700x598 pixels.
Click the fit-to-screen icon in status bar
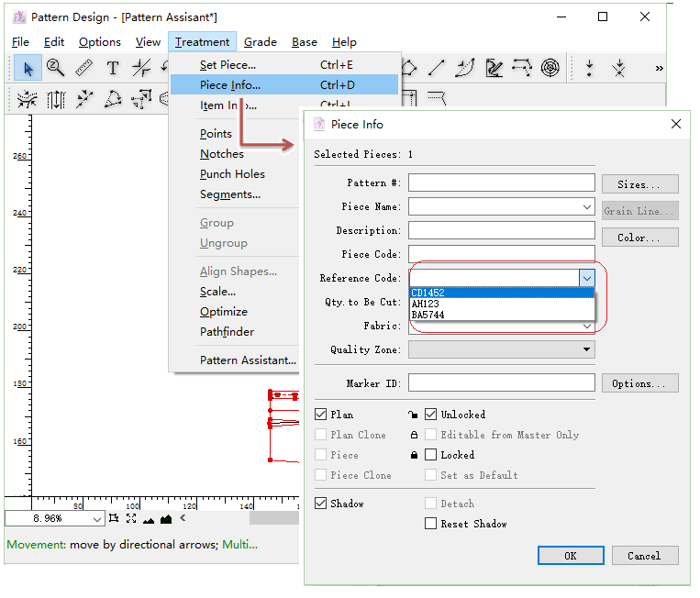click(131, 519)
